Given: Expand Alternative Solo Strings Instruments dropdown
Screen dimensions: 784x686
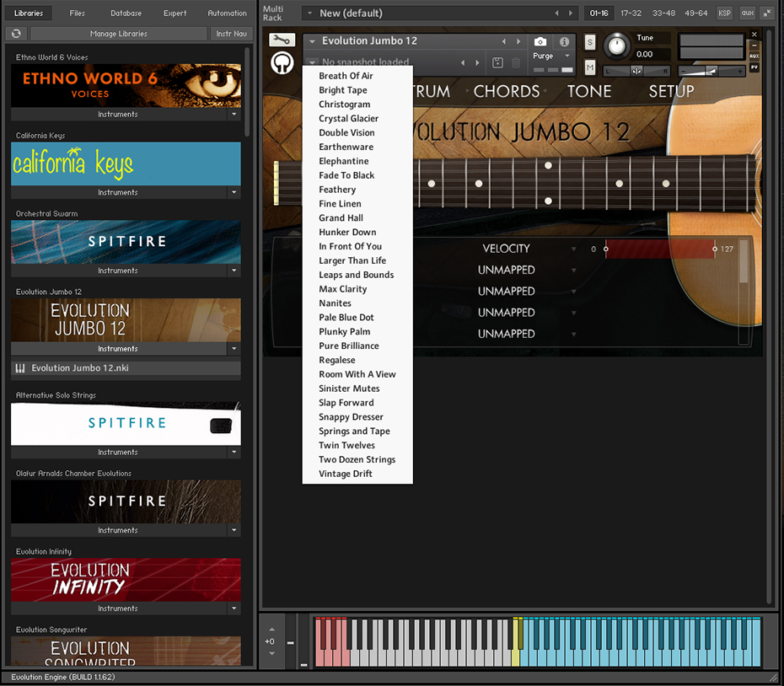Looking at the screenshot, I should (x=234, y=452).
